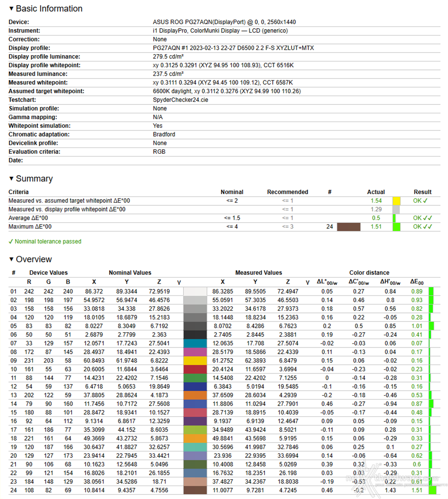Click the ΔE00 column header
The image size is (448, 499).
[x=417, y=282]
